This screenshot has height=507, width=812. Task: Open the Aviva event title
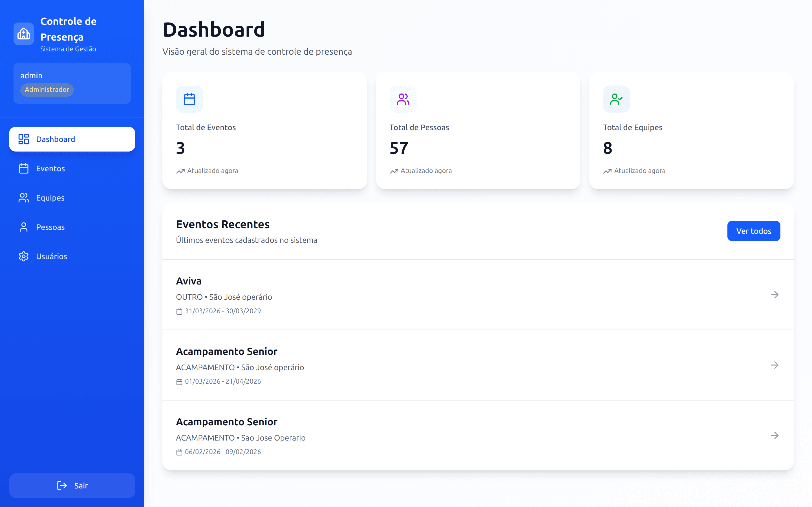click(189, 281)
